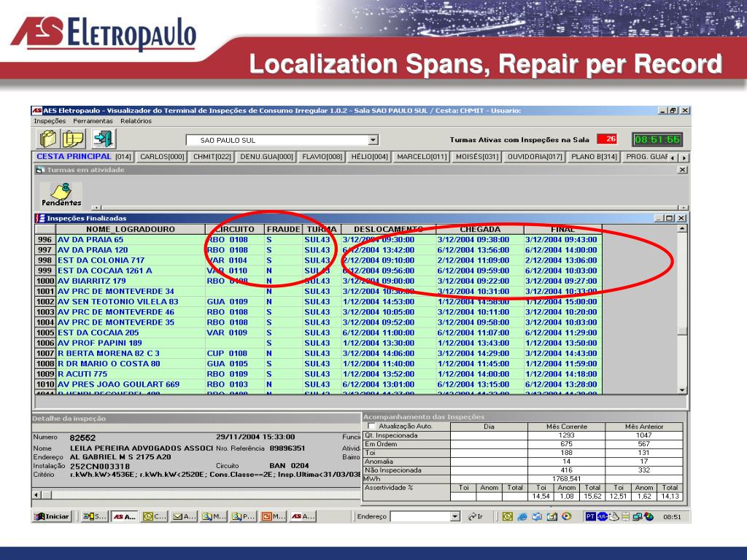Open the Endereço address dropdown arrow
Screen dimensions: 747x560
click(455, 516)
